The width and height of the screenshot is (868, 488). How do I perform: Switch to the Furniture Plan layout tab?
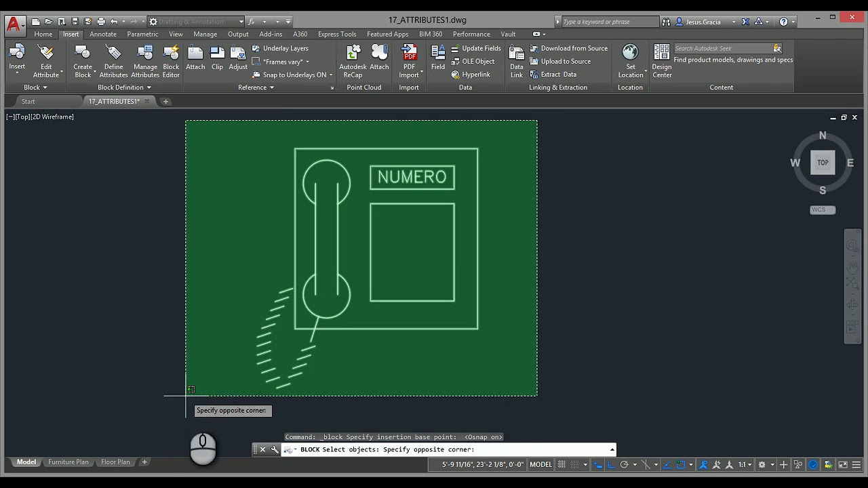pyautogui.click(x=68, y=462)
